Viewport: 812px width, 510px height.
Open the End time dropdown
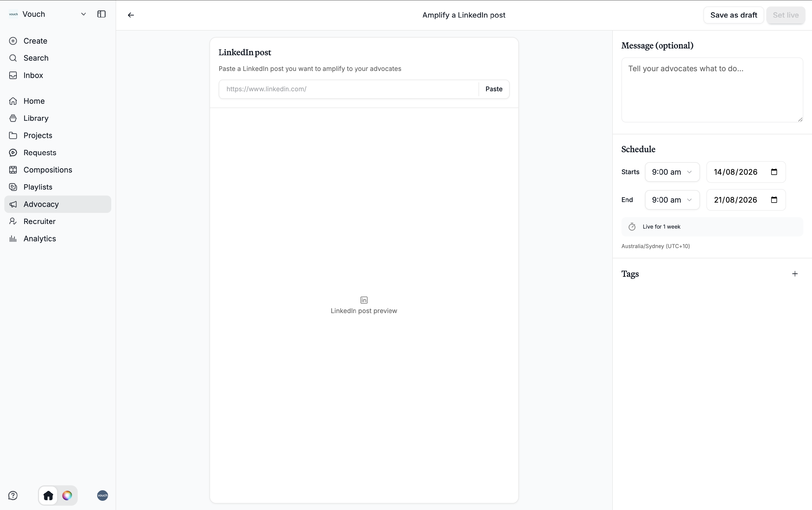coord(672,200)
